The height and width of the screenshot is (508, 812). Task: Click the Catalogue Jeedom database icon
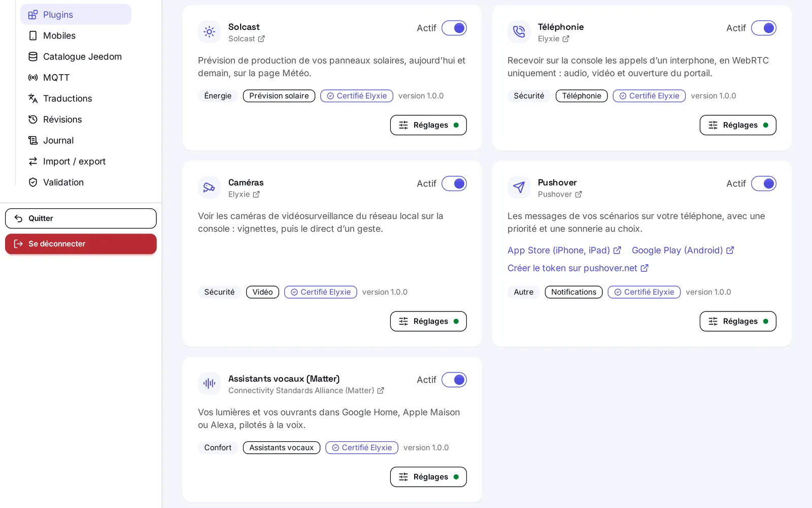click(33, 56)
